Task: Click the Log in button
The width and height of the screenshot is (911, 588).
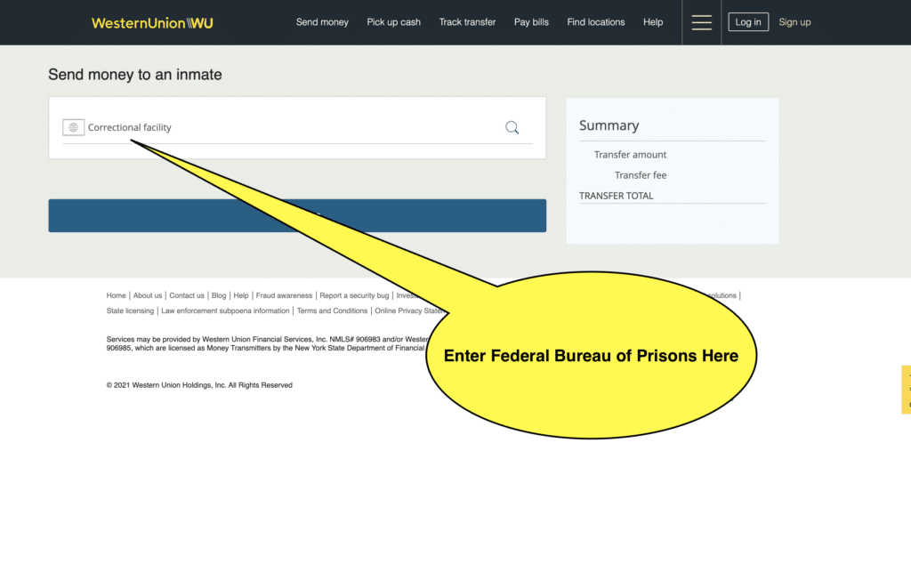Action: (x=748, y=22)
